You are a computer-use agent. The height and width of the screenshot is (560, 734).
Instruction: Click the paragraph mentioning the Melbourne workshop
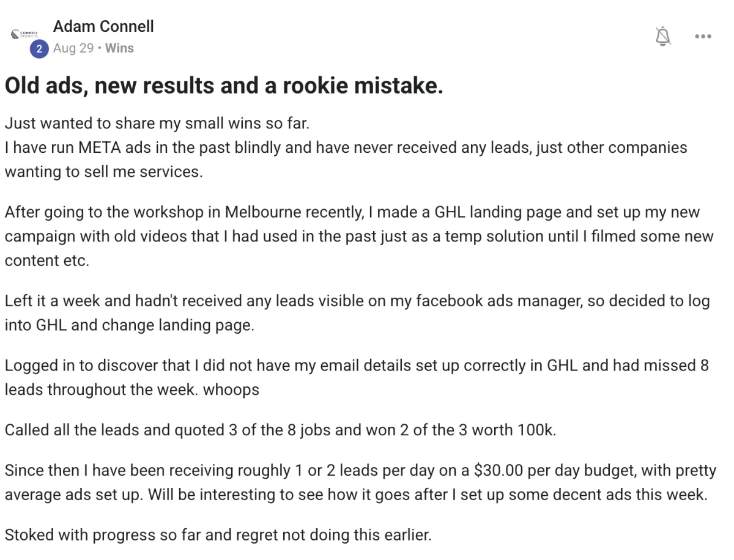[359, 236]
